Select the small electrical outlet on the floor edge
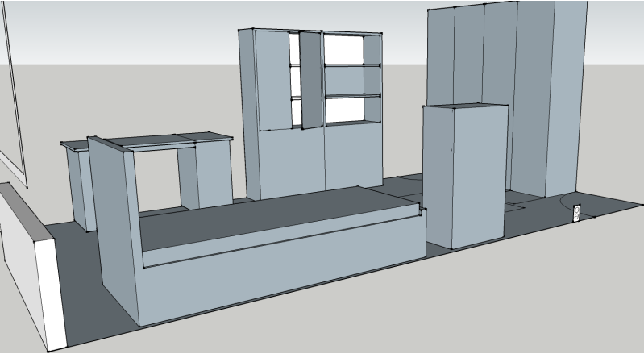 click(x=576, y=213)
